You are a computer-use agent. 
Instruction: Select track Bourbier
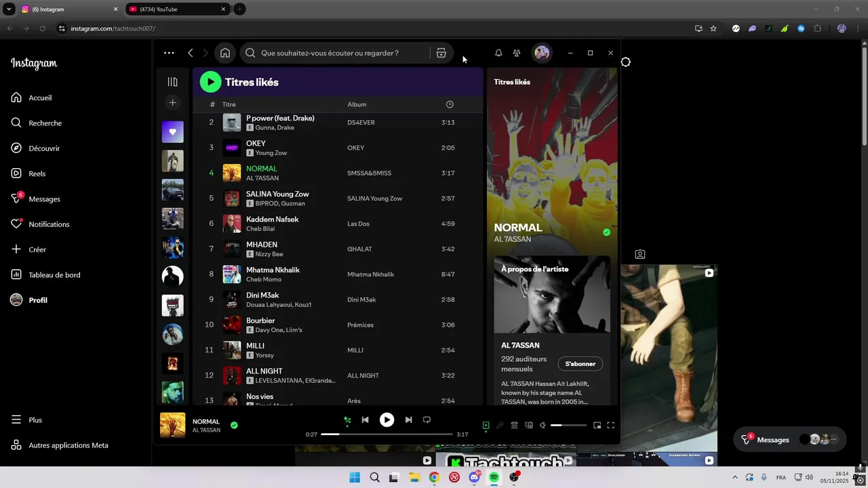point(338,325)
